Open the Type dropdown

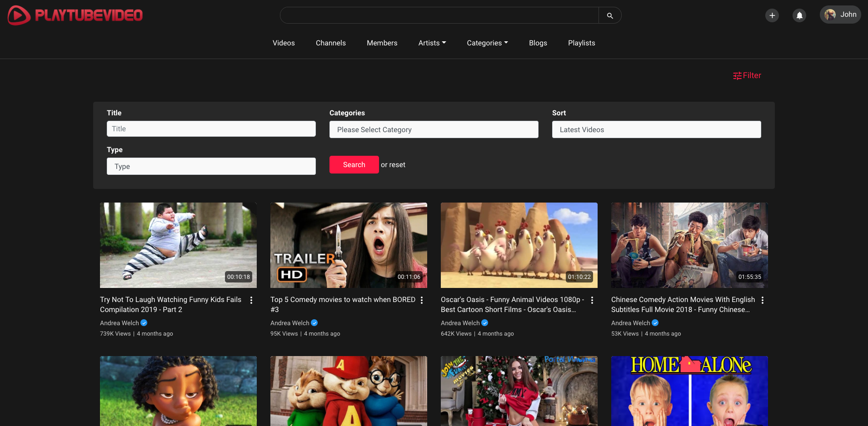click(211, 166)
